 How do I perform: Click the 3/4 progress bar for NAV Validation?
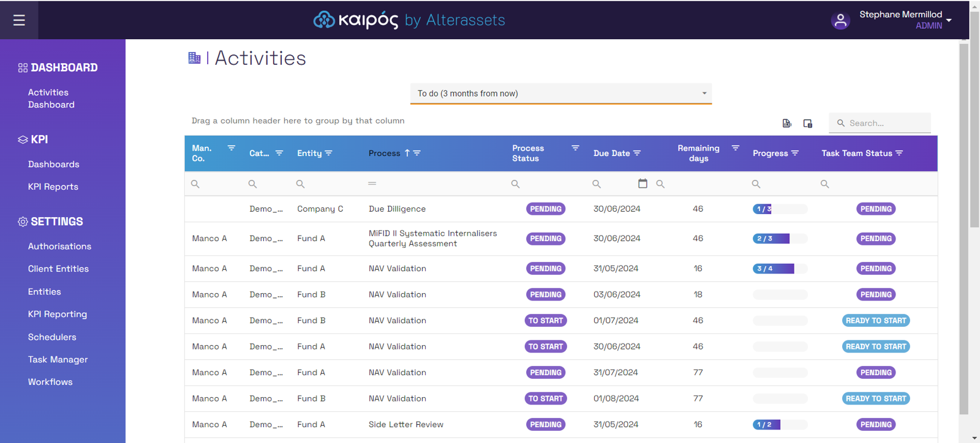(780, 269)
